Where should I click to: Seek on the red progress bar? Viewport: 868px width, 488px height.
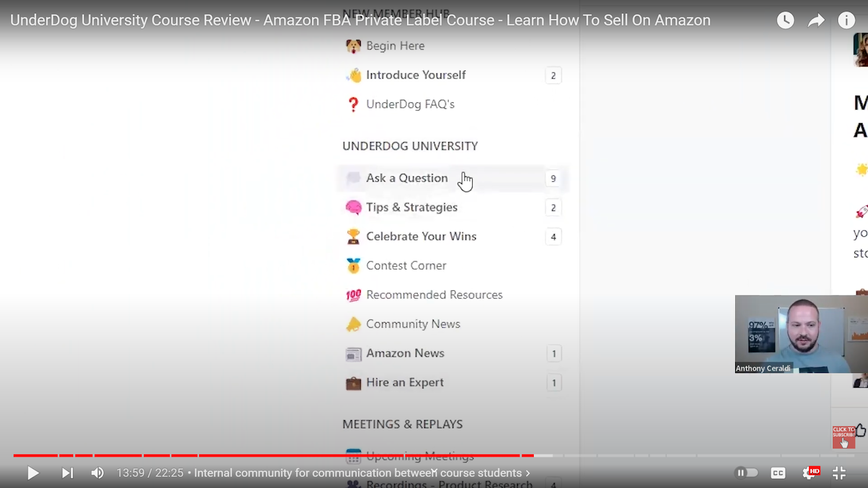point(273,455)
